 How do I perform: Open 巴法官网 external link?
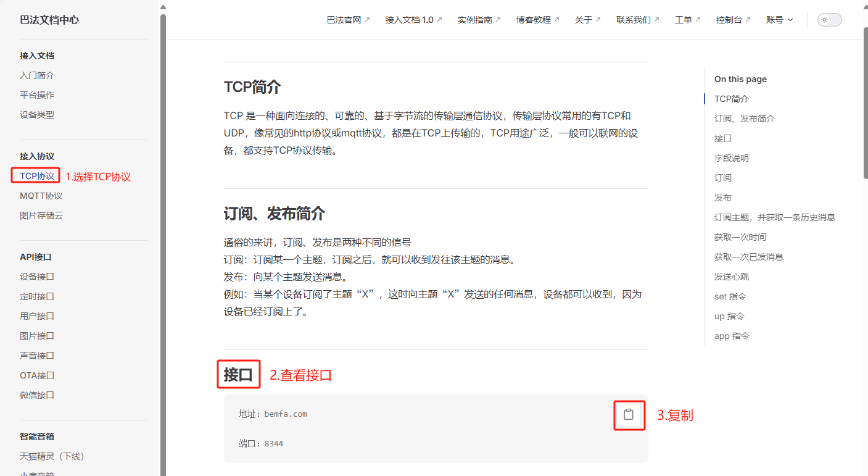348,20
